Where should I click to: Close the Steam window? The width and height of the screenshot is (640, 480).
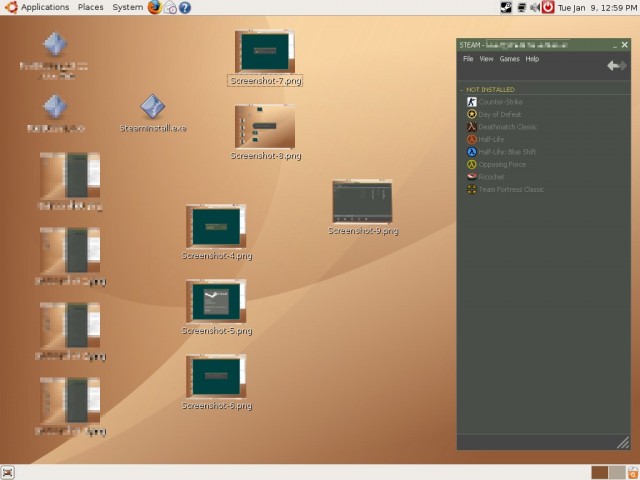624,45
